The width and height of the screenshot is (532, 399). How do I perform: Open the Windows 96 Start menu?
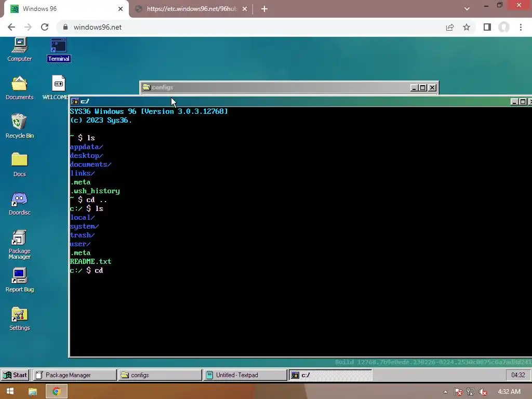click(x=15, y=375)
